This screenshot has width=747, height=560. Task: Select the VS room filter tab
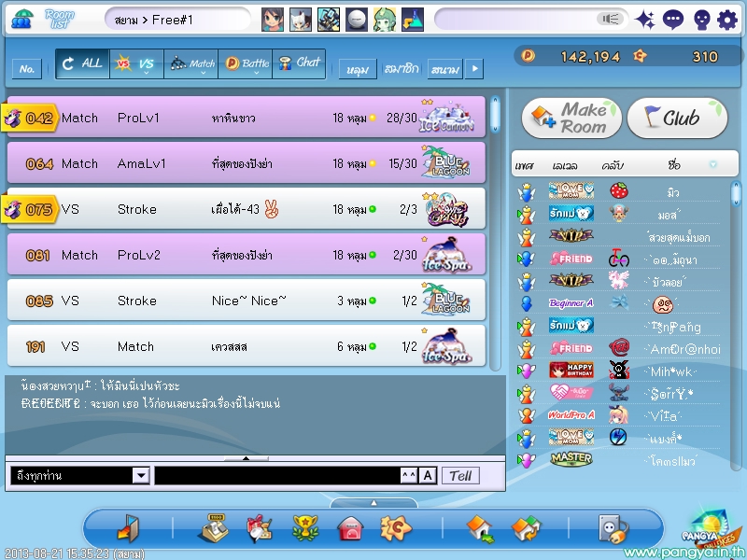(x=136, y=63)
